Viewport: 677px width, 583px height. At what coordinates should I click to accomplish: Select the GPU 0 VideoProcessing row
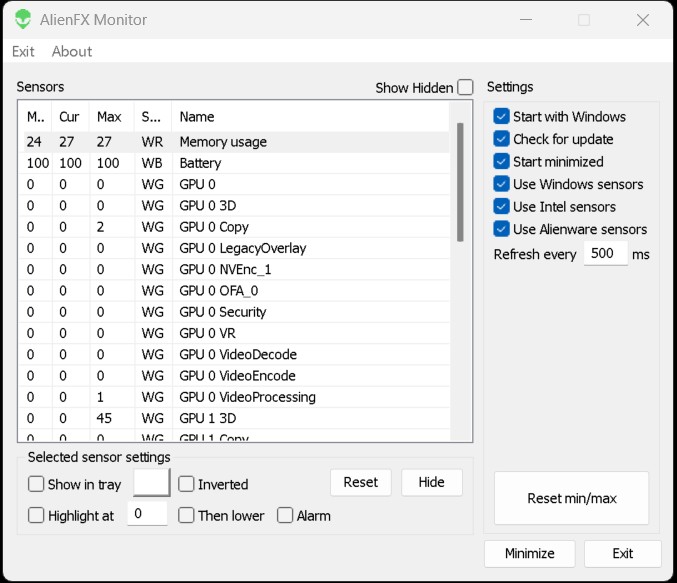click(234, 397)
